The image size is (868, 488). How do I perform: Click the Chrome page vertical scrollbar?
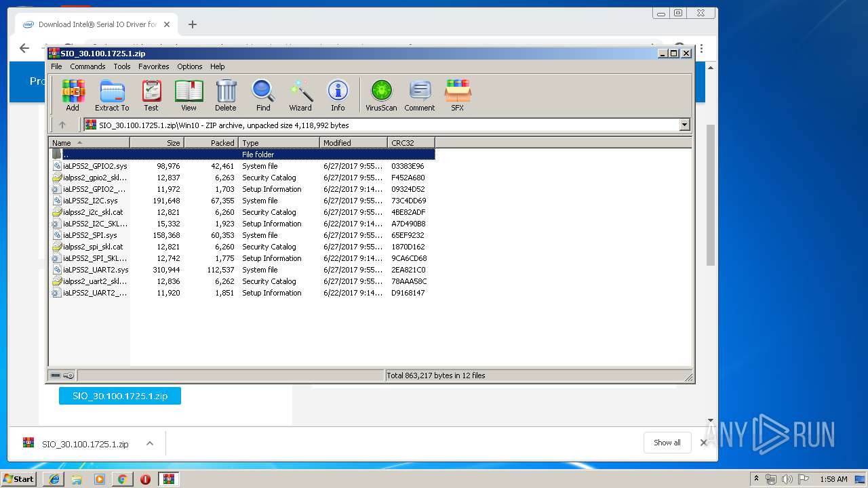click(x=711, y=195)
